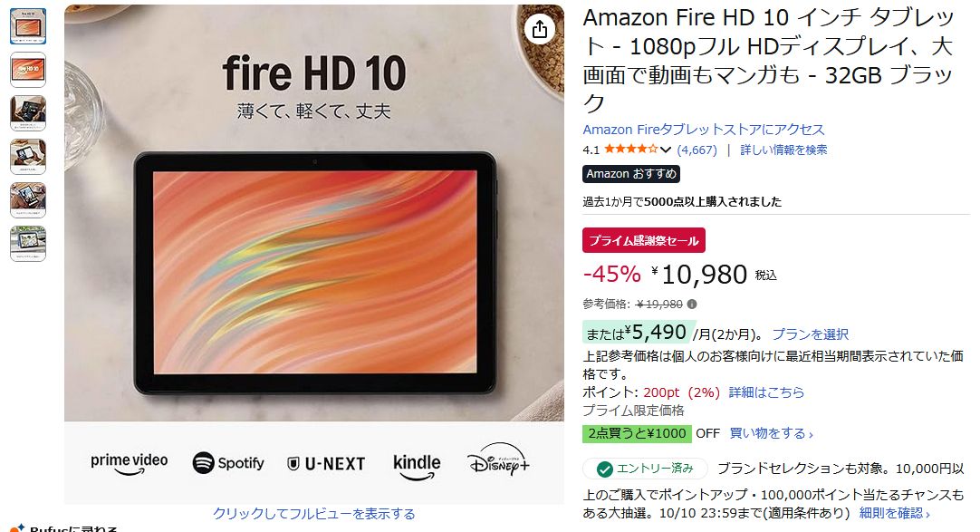Click the star rating icons

coord(630,150)
